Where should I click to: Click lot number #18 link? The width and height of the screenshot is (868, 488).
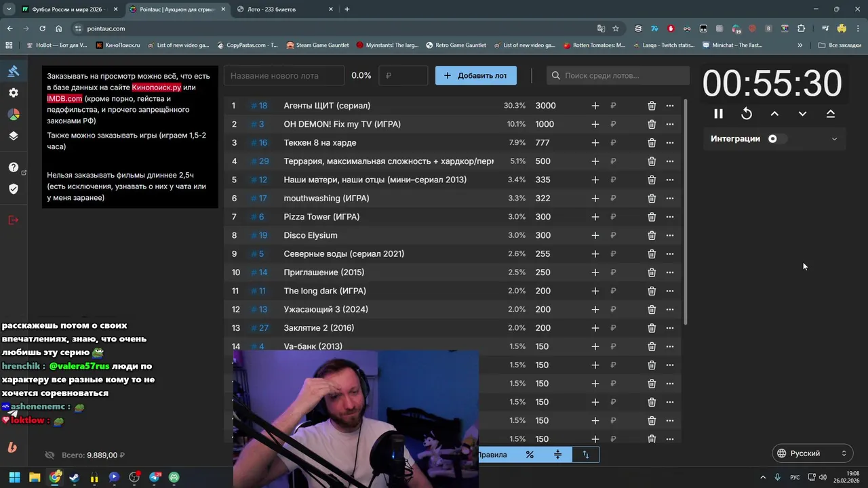(x=259, y=106)
